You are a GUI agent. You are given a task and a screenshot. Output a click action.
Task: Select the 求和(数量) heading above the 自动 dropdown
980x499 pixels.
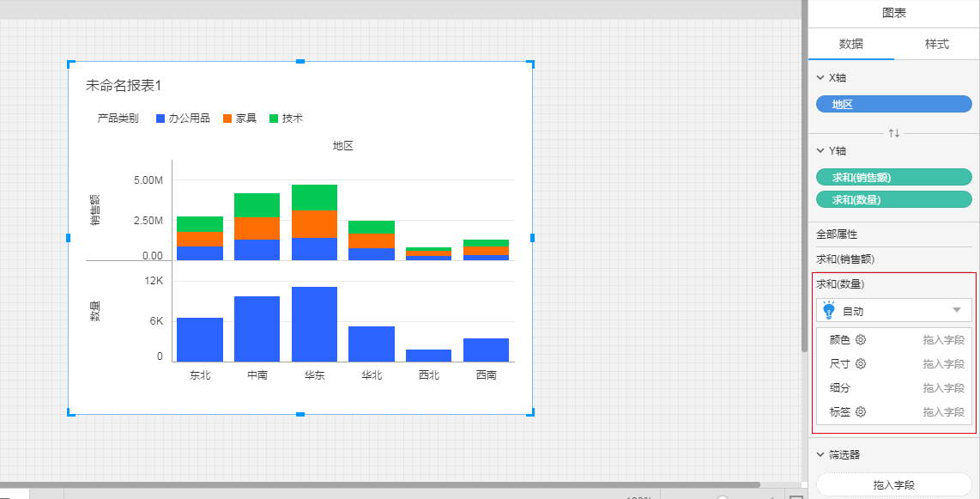point(841,284)
